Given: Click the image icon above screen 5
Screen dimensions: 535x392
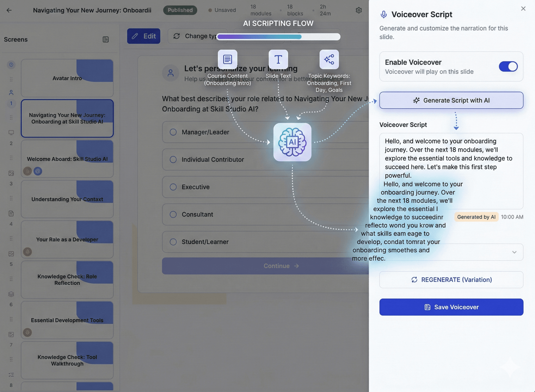Looking at the screenshot, I should coord(11,254).
